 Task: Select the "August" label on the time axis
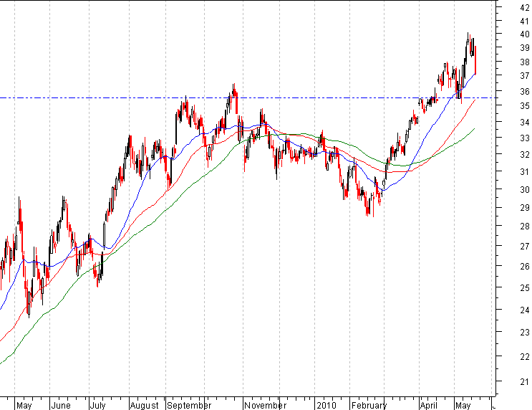pos(144,405)
